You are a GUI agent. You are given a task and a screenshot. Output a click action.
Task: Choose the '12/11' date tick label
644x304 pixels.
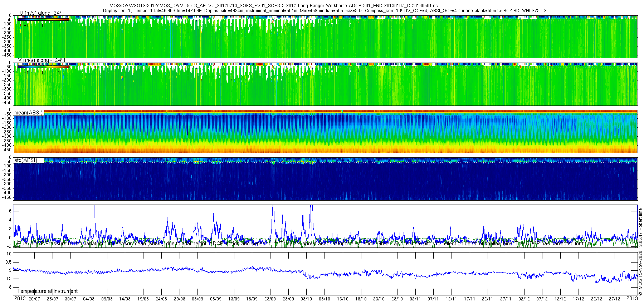point(452,299)
